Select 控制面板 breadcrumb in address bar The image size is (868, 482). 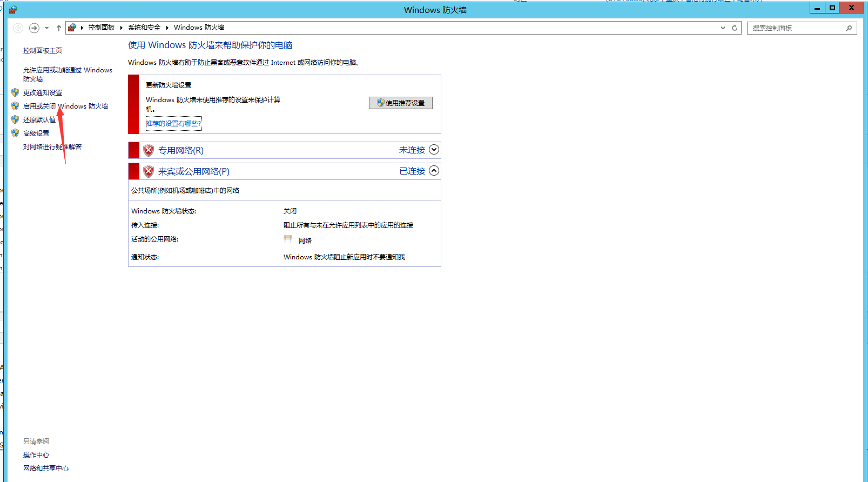pyautogui.click(x=102, y=28)
